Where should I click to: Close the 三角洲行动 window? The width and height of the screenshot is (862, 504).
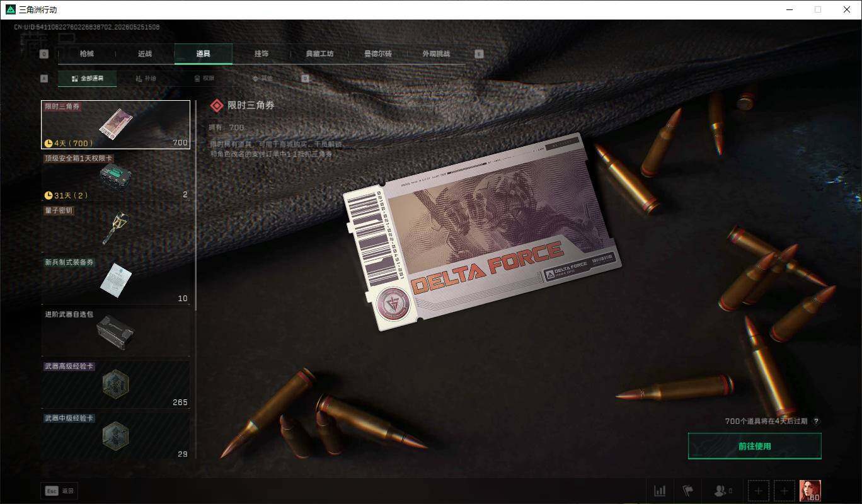[847, 9]
